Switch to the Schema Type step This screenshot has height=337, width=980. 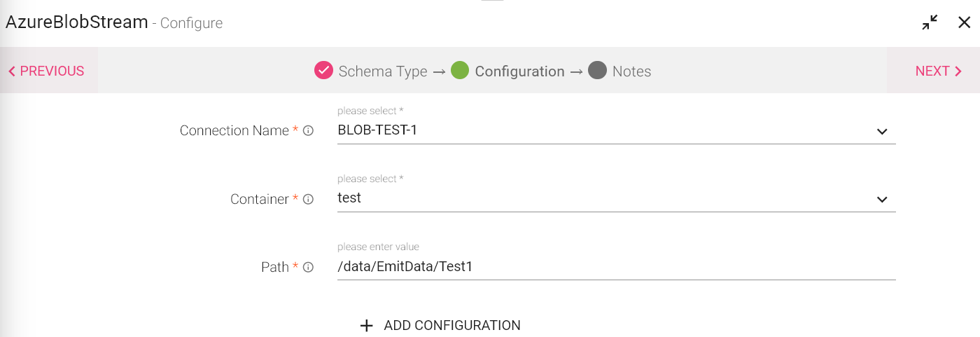[383, 71]
